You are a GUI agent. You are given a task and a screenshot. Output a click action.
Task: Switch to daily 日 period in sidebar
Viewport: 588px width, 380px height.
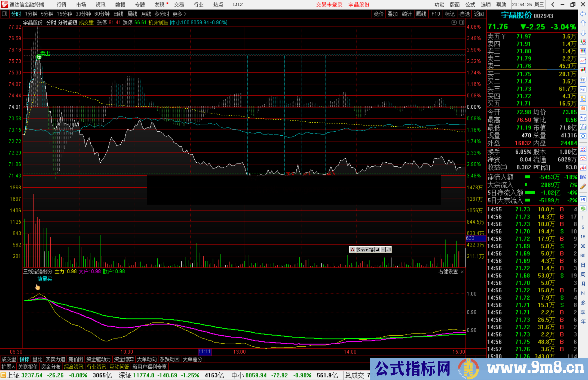(x=583, y=265)
